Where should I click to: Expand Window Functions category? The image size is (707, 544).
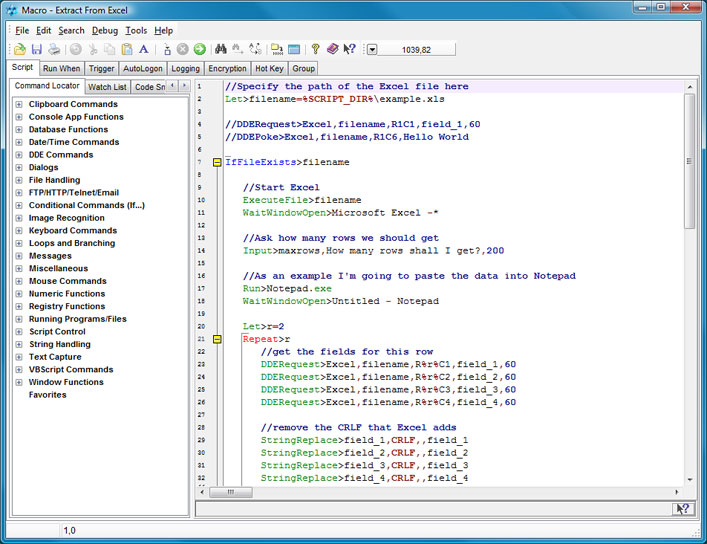tap(19, 382)
